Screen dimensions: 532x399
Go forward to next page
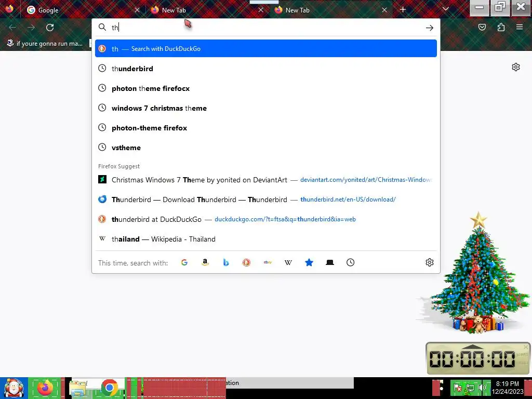click(31, 28)
